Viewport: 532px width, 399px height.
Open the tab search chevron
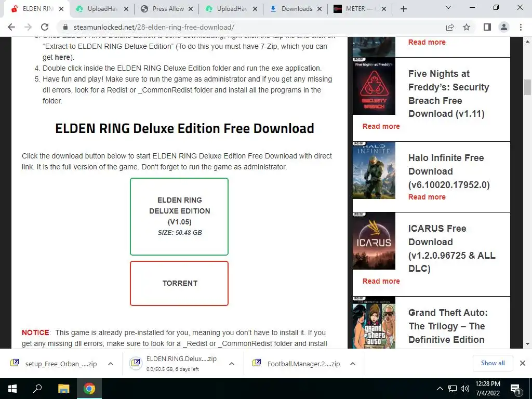[448, 7]
